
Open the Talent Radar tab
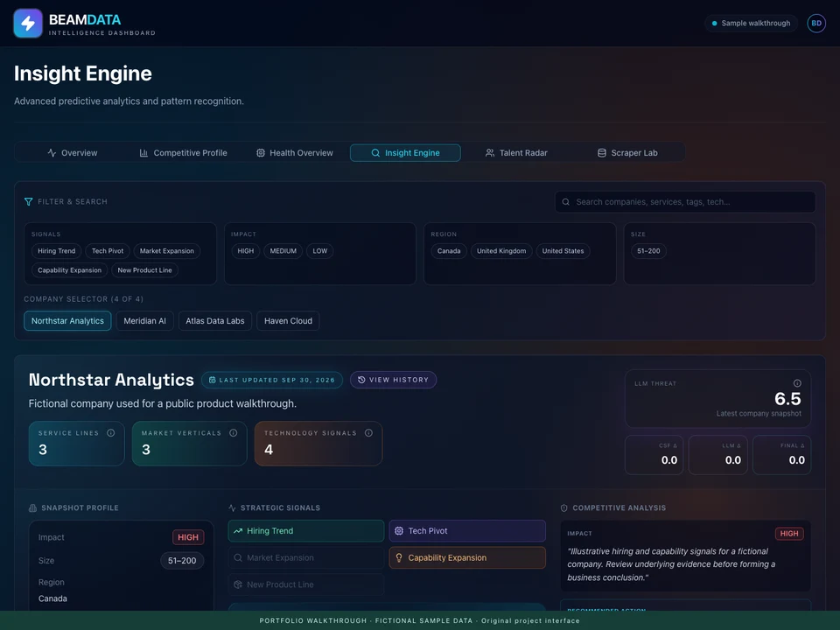[516, 152]
